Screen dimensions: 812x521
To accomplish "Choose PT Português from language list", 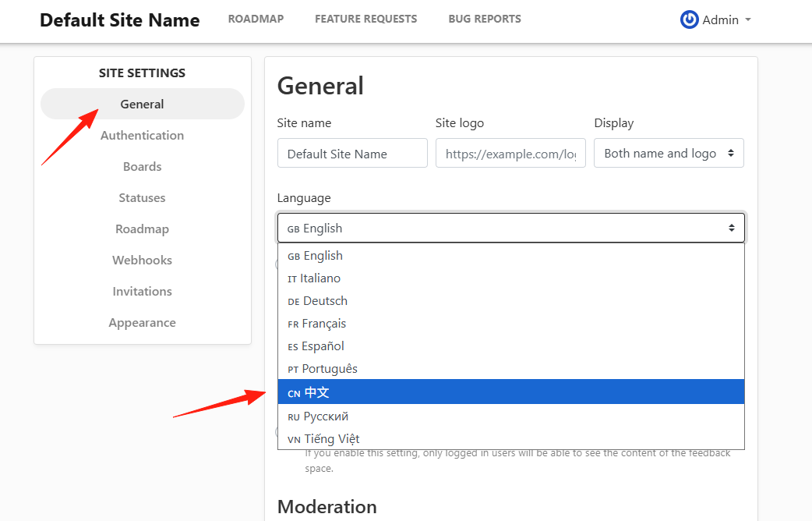I will tap(511, 369).
